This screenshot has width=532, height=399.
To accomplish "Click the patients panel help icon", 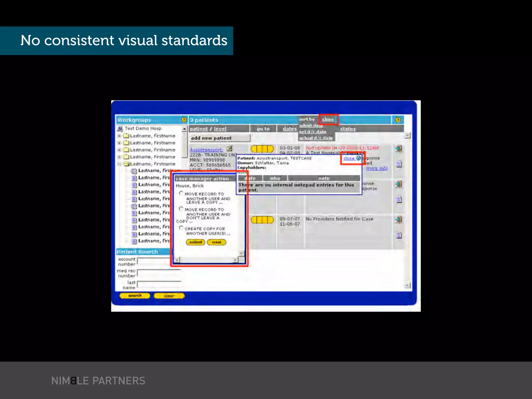I will 398,120.
